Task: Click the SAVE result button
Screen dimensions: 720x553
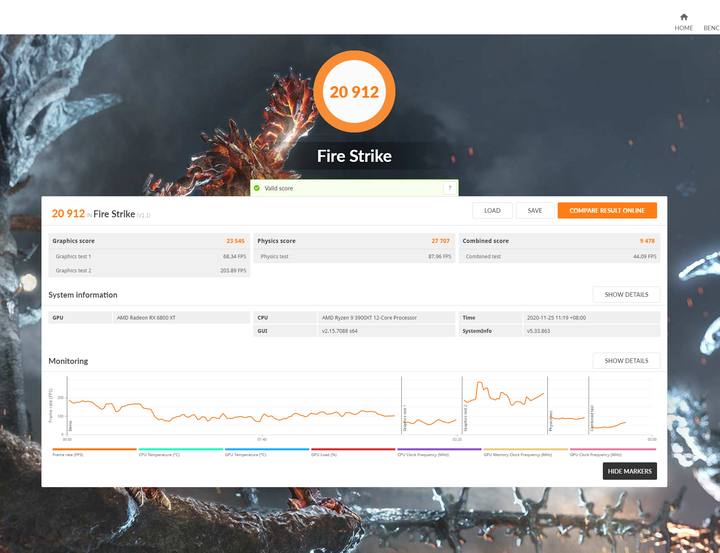Action: coord(534,210)
